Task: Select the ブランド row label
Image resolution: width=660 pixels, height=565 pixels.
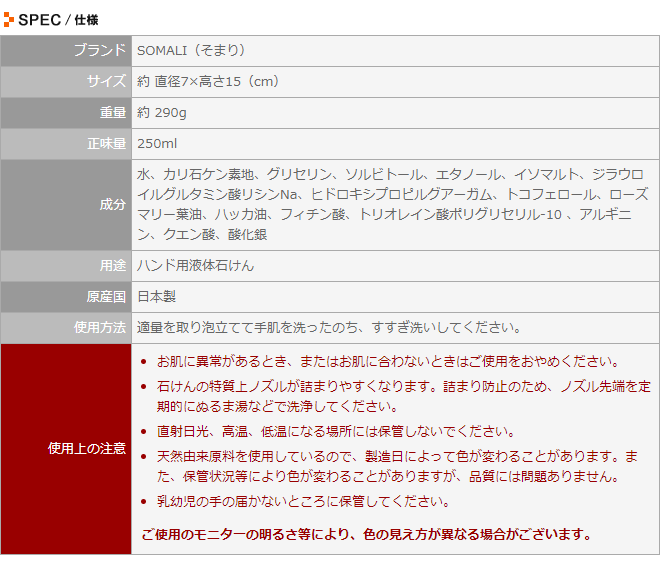Action: pyautogui.click(x=100, y=50)
